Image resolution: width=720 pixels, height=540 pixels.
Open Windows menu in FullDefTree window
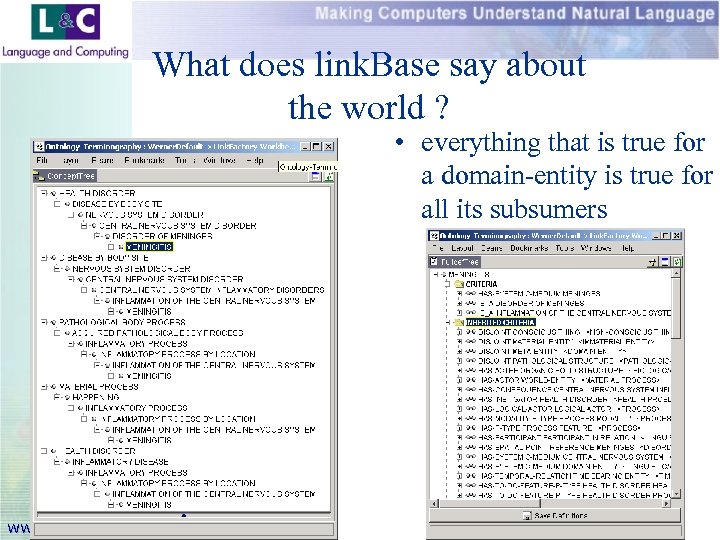(596, 248)
